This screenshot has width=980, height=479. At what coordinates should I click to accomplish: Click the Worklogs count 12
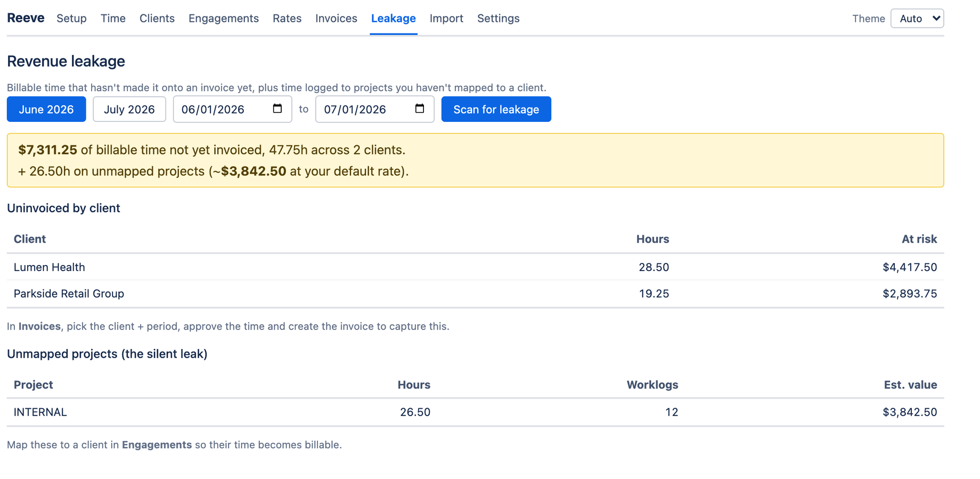(x=671, y=412)
